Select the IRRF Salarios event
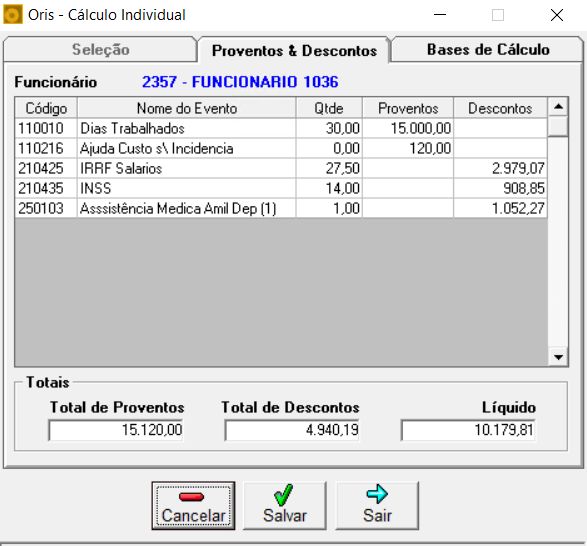The width and height of the screenshot is (587, 546). 186,169
